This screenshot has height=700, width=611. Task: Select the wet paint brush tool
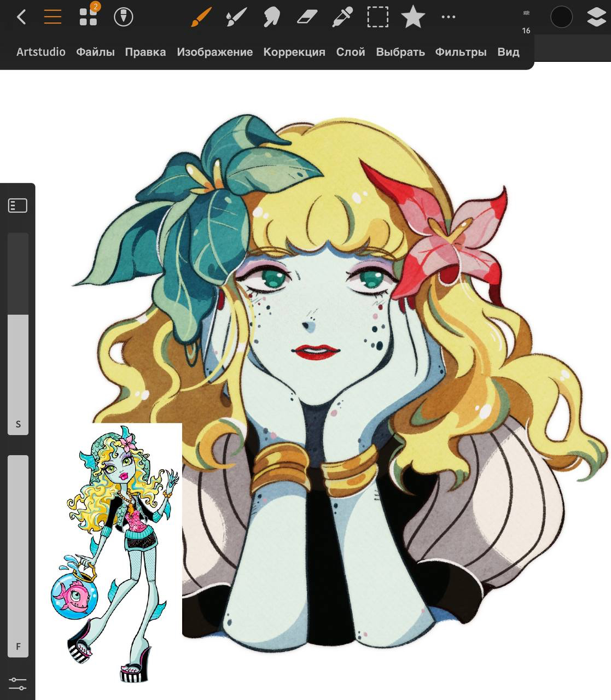(236, 17)
